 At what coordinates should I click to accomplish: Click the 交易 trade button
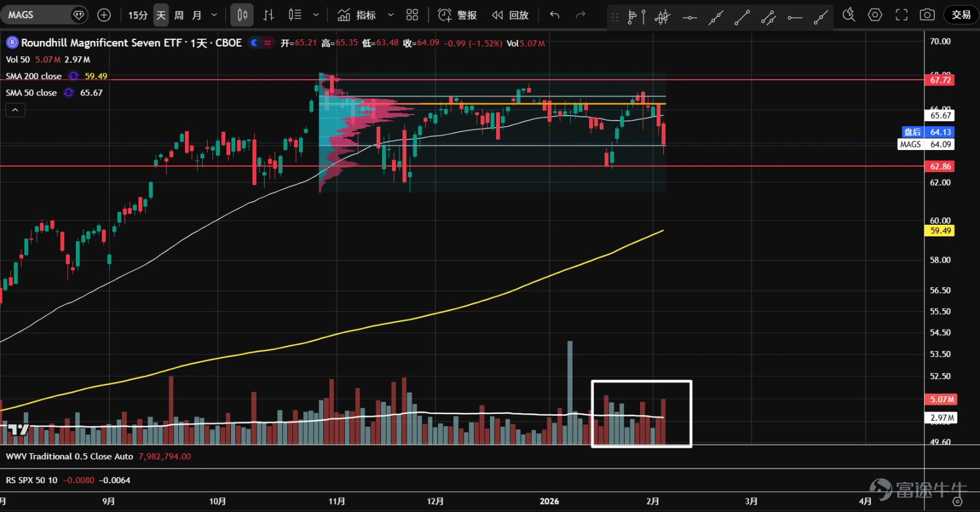coord(961,15)
